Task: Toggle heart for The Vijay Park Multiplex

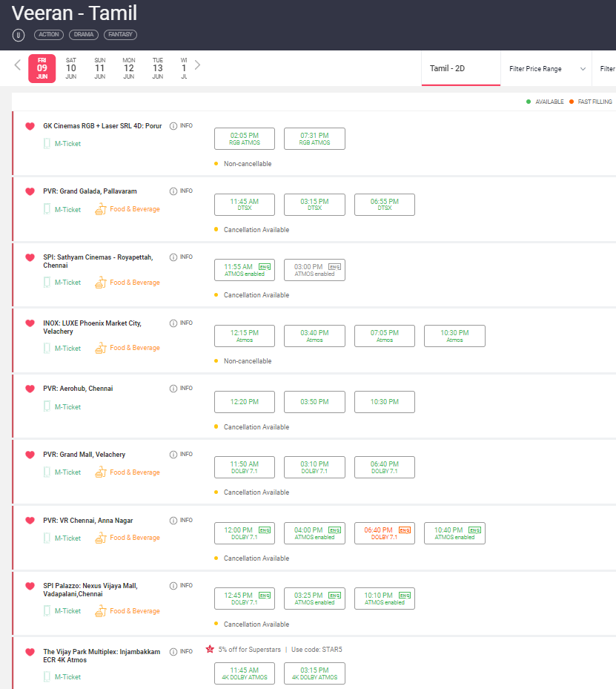Action: (x=30, y=652)
